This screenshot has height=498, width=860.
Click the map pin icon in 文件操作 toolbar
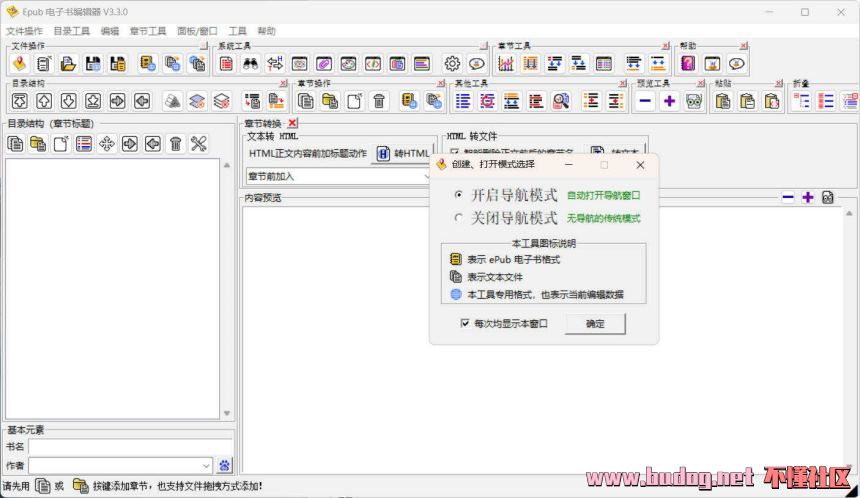click(20, 64)
